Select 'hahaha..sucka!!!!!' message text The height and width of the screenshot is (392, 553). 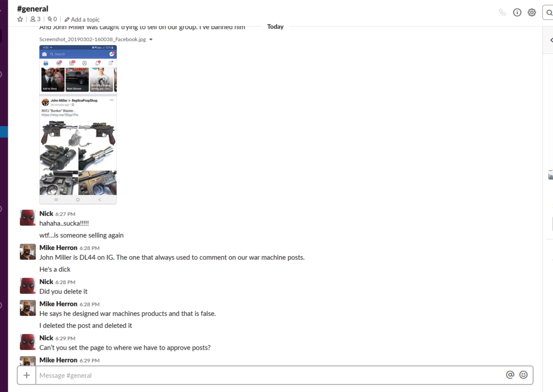[x=64, y=223]
